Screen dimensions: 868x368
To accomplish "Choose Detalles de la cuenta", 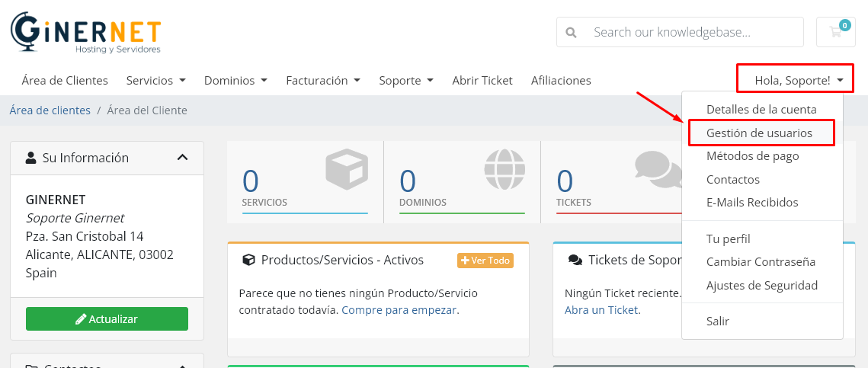I will point(761,109).
